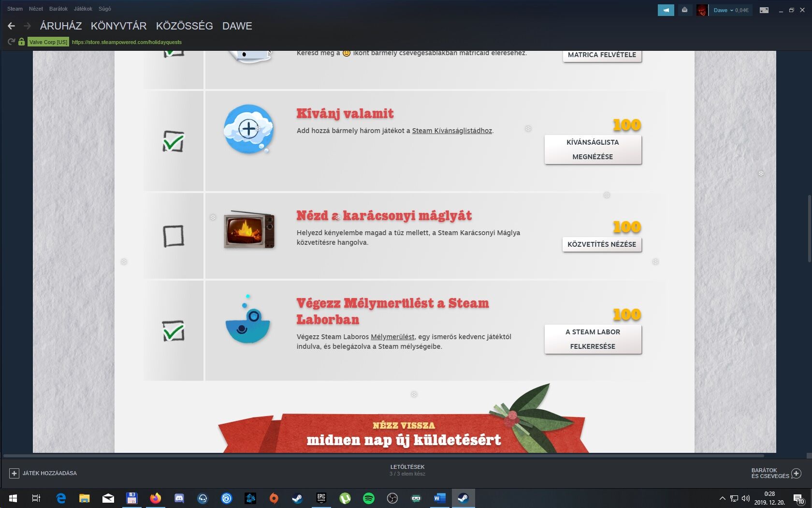The height and width of the screenshot is (508, 812).
Task: Click the wishlist cloud quest icon
Action: pyautogui.click(x=248, y=129)
